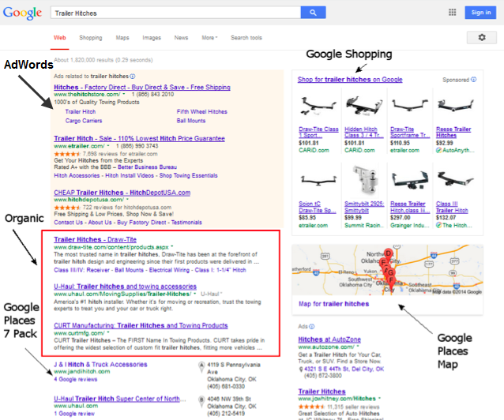Open Hitches - Factory Direct ad link
The width and height of the screenshot is (504, 420).
coord(142,87)
